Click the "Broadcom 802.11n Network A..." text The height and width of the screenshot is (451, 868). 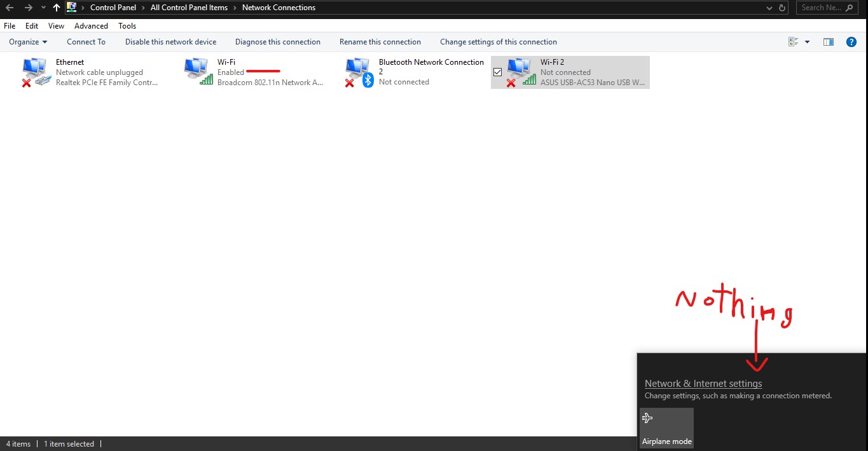tap(270, 83)
